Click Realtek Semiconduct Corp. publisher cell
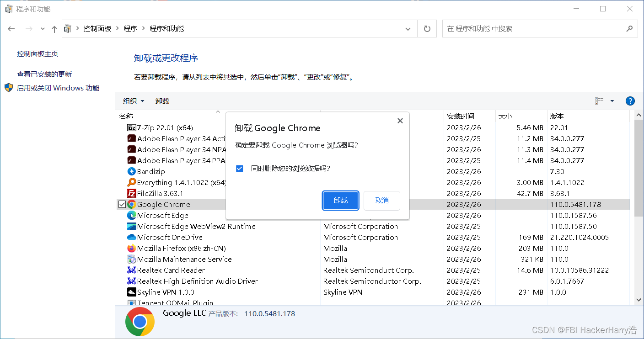This screenshot has width=644, height=339. [369, 270]
